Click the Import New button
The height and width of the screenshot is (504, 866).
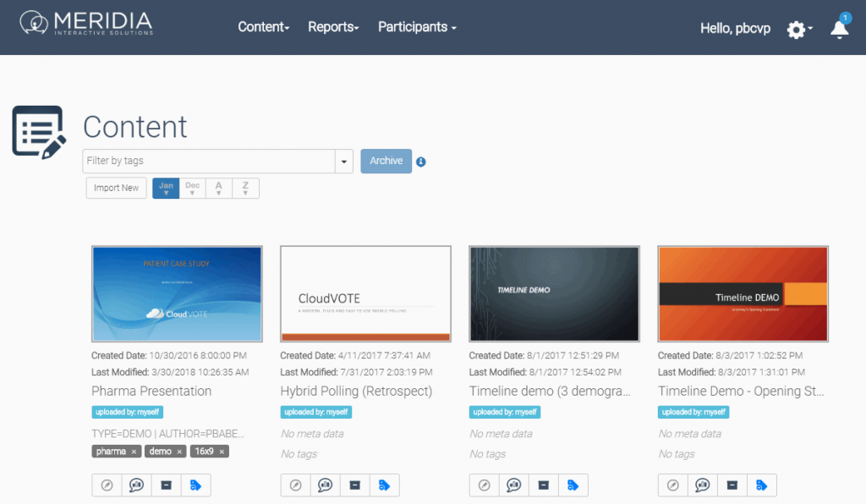pyautogui.click(x=117, y=188)
